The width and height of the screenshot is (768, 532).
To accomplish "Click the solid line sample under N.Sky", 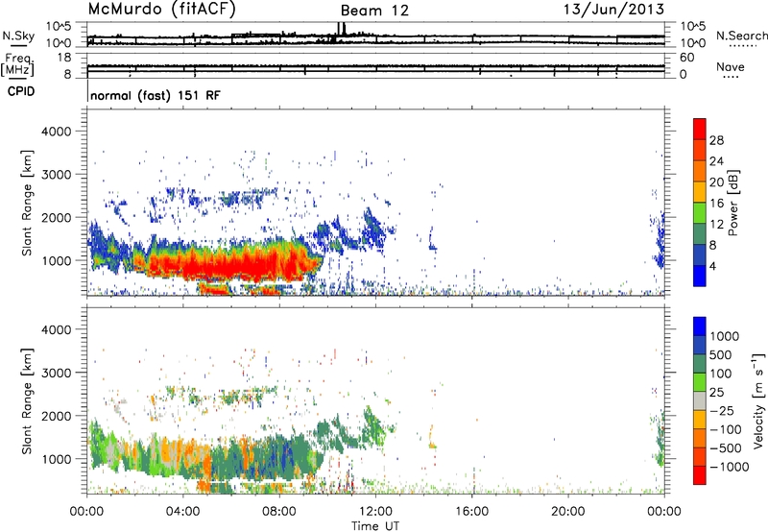I will (x=18, y=45).
